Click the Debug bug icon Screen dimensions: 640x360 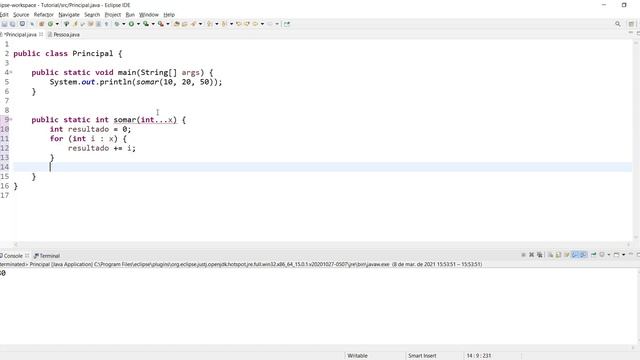click(x=117, y=24)
